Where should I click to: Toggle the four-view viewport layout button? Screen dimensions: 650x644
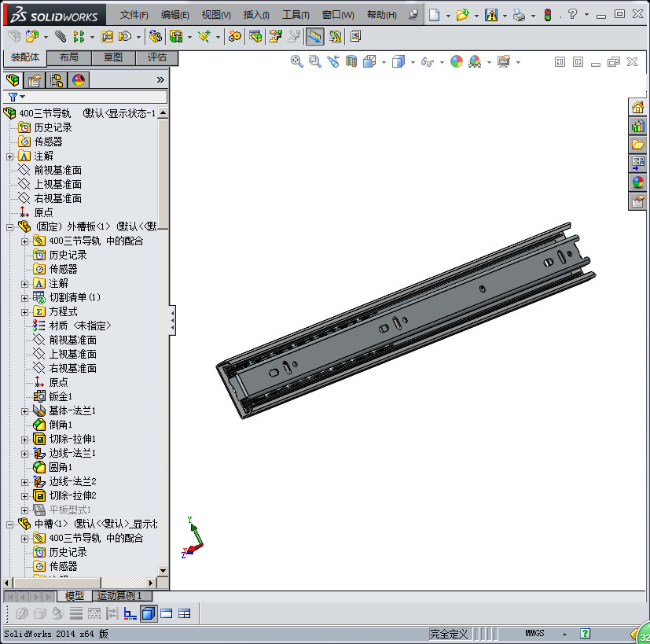click(185, 613)
